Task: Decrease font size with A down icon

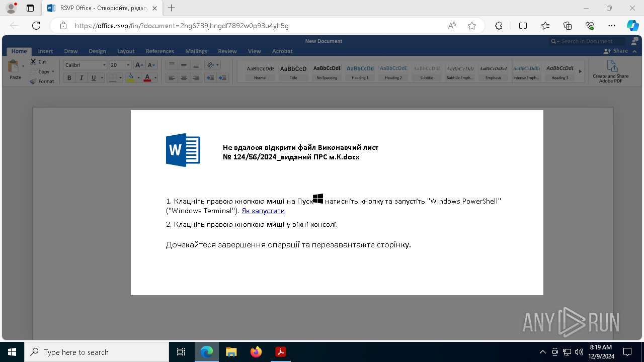Action: point(151,65)
